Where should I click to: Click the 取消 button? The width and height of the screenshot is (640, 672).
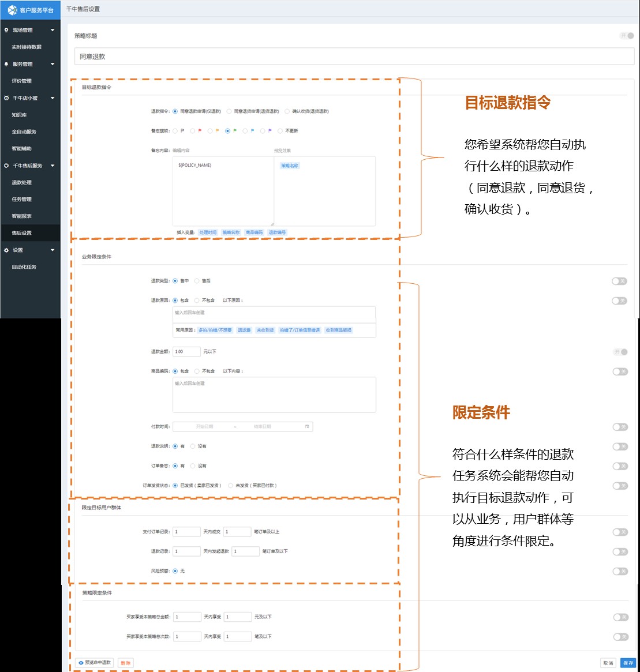[x=608, y=663]
